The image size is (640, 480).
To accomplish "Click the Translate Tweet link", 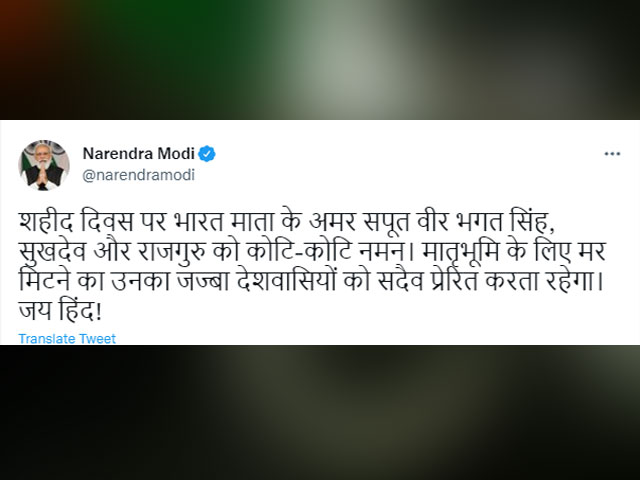I will tap(67, 338).
